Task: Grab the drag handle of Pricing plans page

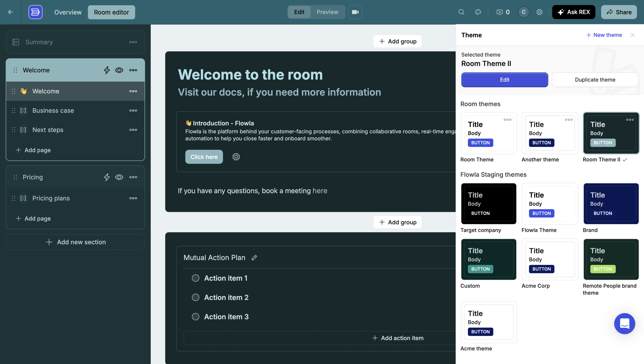Action: pyautogui.click(x=14, y=198)
